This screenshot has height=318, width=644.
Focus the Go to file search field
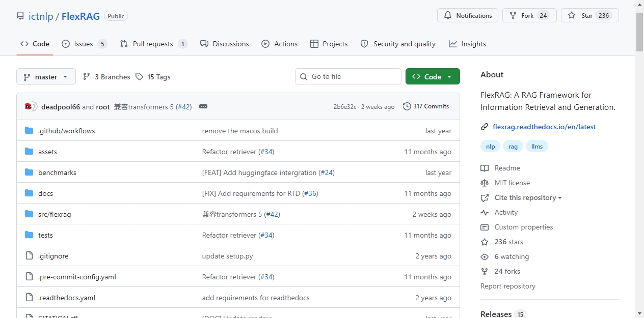pyautogui.click(x=348, y=76)
